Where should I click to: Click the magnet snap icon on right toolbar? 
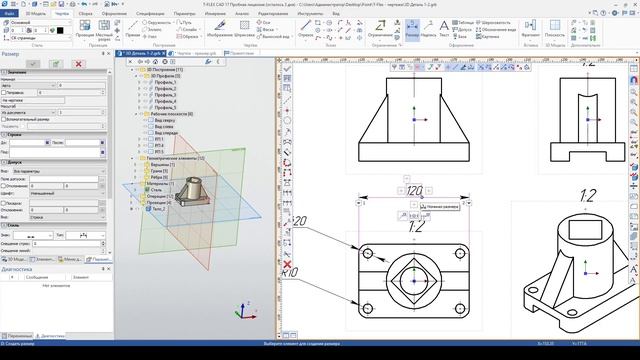coord(634,80)
